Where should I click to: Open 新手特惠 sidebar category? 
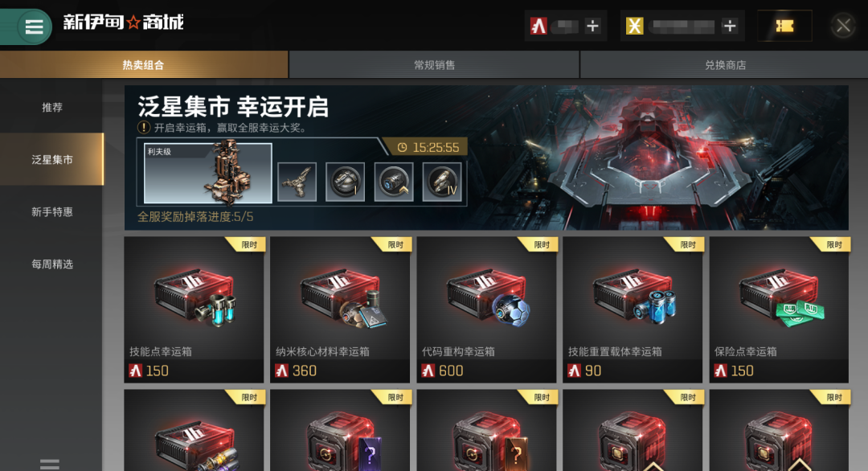51,211
